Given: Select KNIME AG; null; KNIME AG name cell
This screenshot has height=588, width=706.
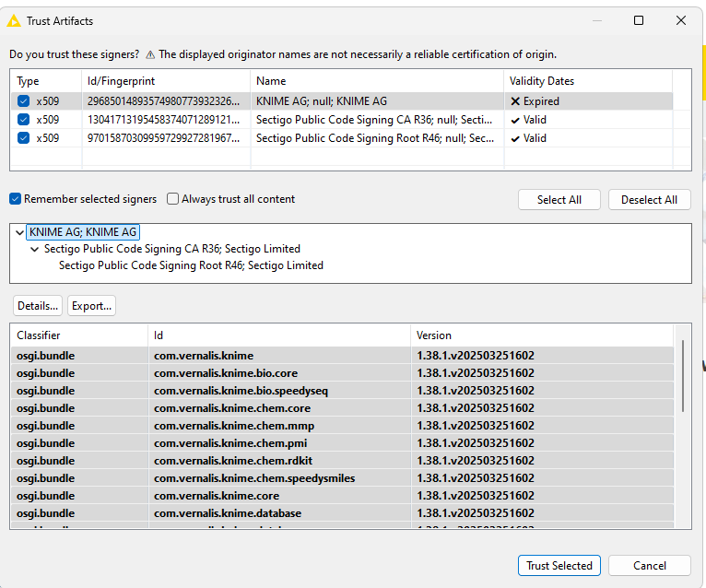Looking at the screenshot, I should tap(377, 101).
